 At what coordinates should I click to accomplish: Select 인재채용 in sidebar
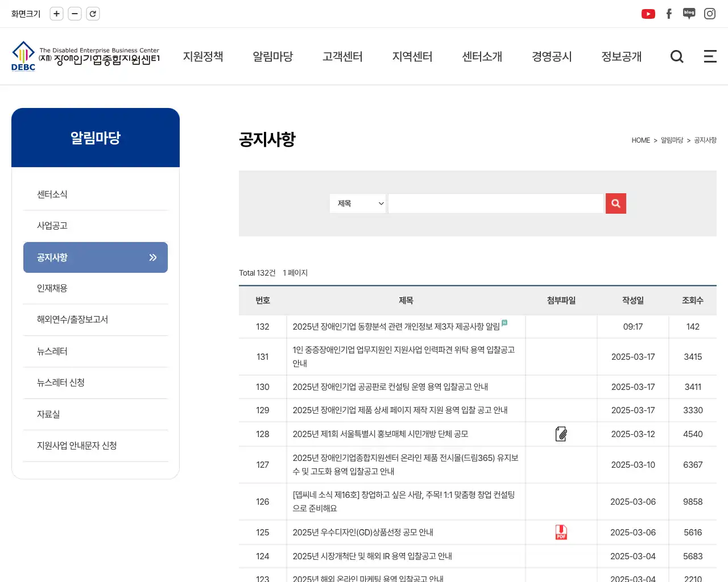96,288
